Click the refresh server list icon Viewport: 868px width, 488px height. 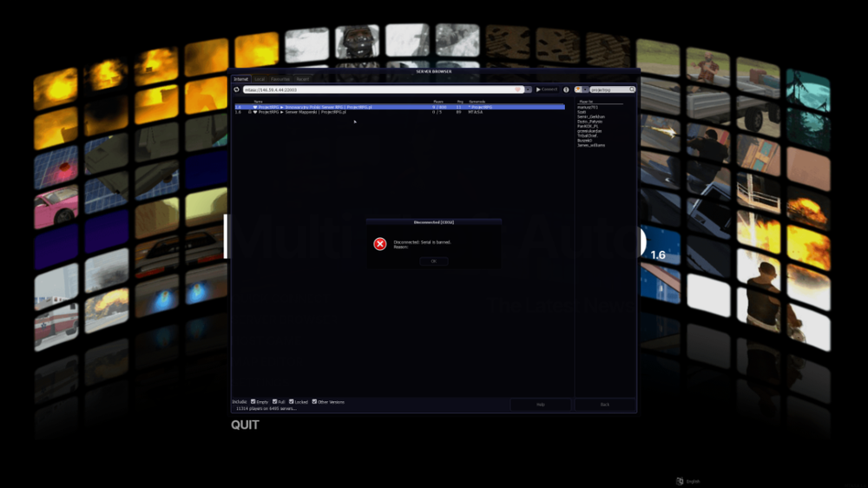pyautogui.click(x=236, y=89)
